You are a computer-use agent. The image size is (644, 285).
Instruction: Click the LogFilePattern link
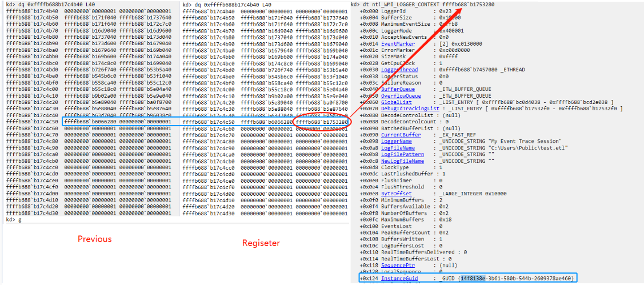(x=401, y=154)
